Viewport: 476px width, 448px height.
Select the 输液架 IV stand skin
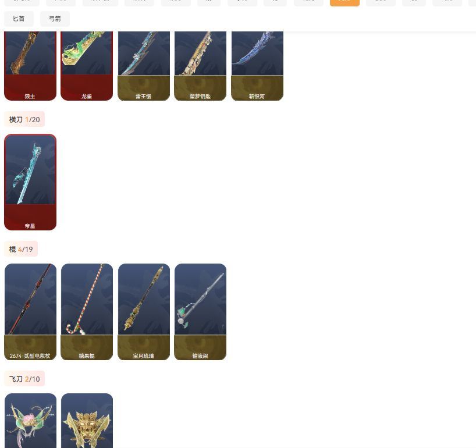[x=200, y=312]
